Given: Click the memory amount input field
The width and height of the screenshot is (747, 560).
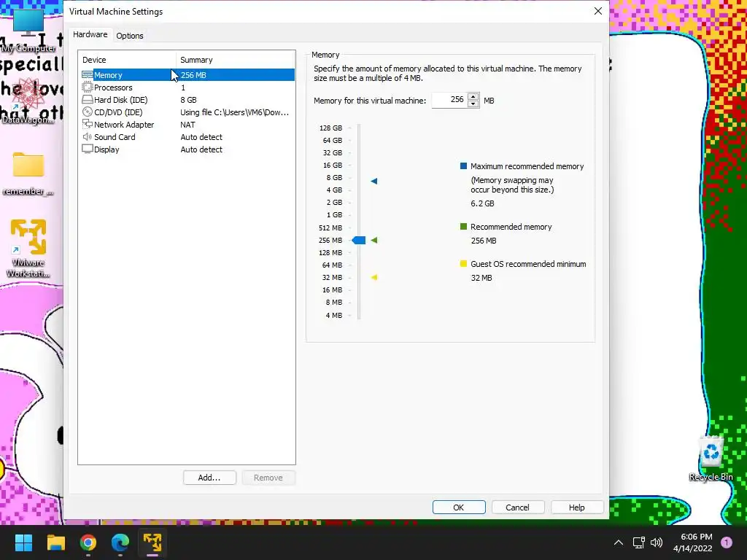Looking at the screenshot, I should pos(449,100).
